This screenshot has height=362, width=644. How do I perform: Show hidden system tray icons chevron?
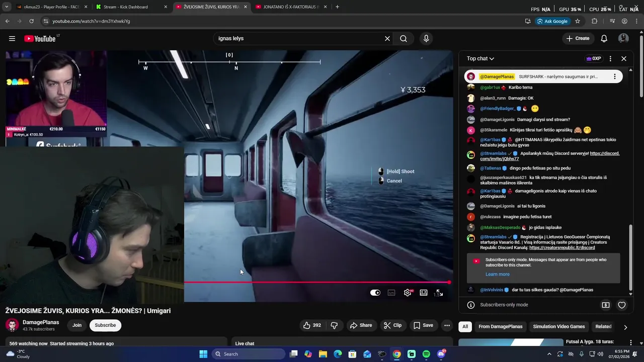point(549,354)
